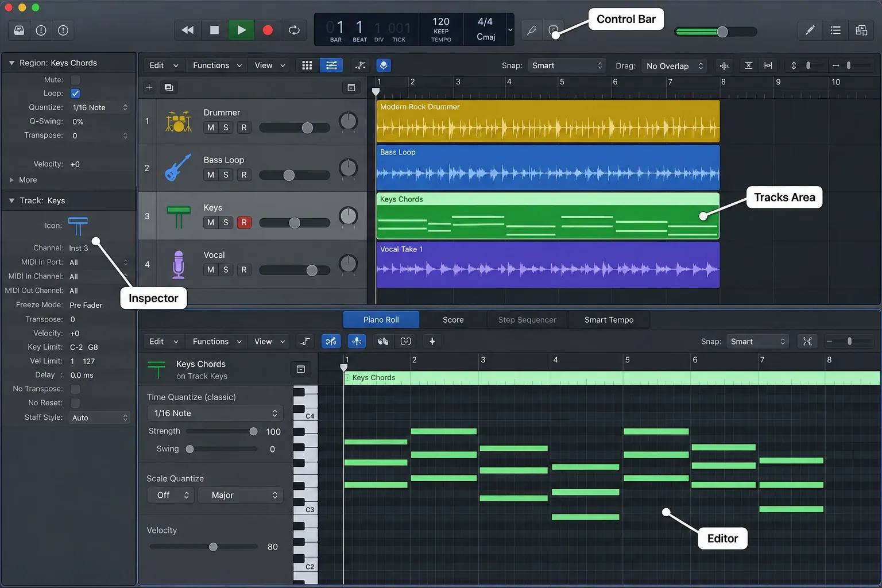Click the red Record button

[x=268, y=30]
